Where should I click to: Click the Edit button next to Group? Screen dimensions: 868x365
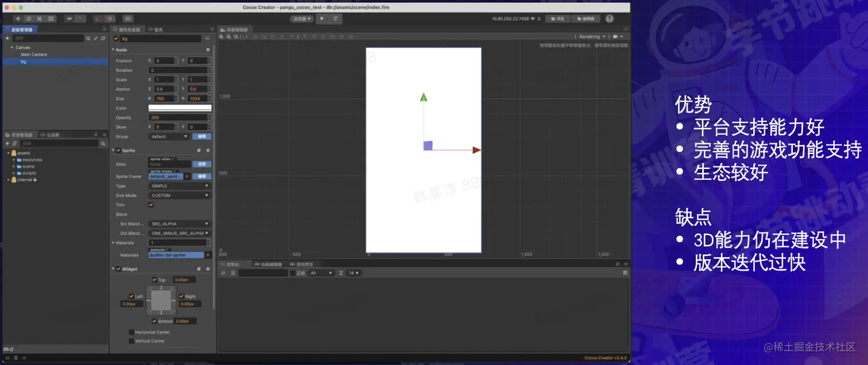coord(202,137)
